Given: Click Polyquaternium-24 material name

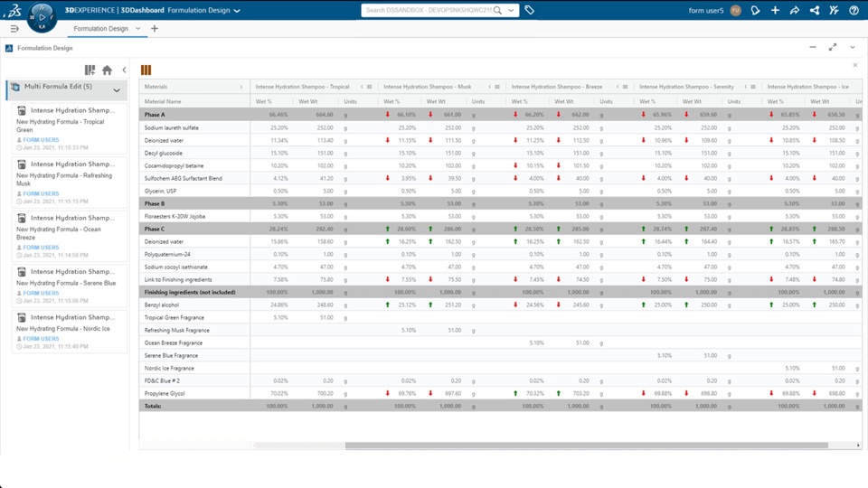Looking at the screenshot, I should click(x=167, y=255).
